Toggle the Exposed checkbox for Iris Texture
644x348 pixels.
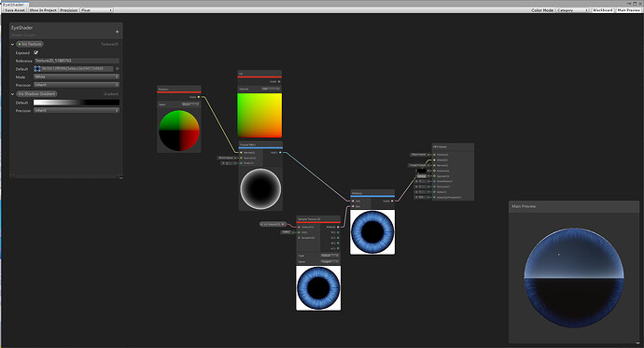[35, 52]
